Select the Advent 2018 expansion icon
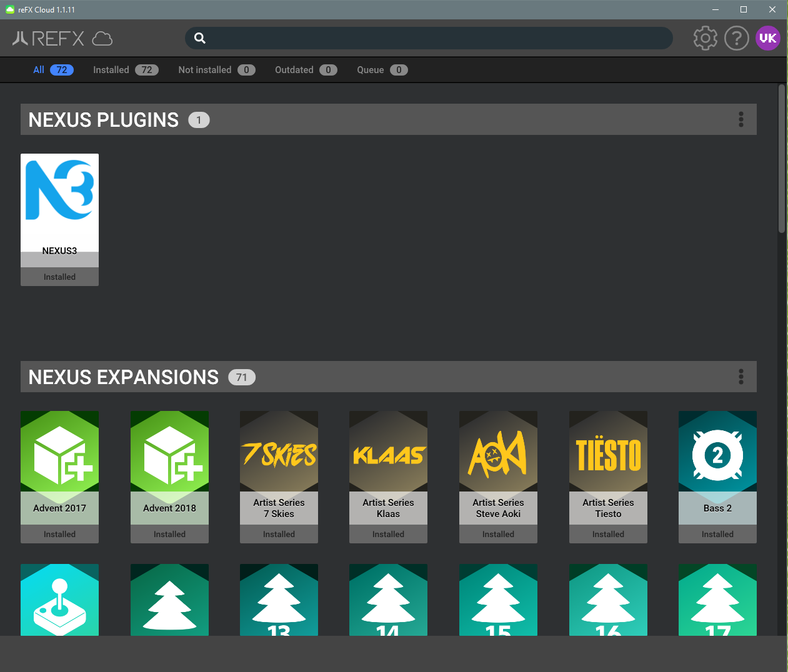This screenshot has width=788, height=672. [169, 452]
